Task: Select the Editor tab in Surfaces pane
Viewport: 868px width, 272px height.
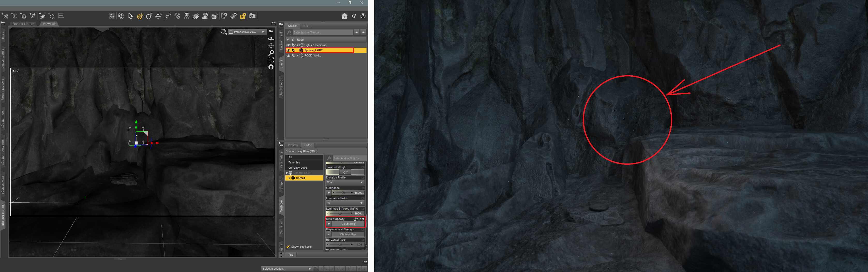Action: pos(308,145)
